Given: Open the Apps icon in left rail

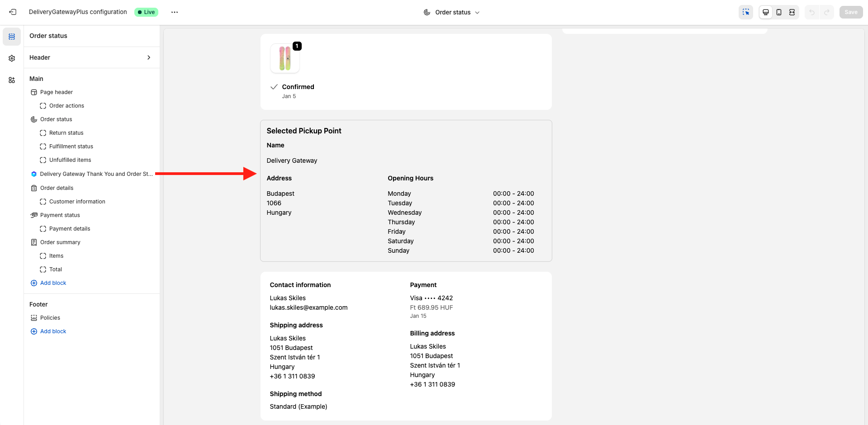Looking at the screenshot, I should 12,80.
